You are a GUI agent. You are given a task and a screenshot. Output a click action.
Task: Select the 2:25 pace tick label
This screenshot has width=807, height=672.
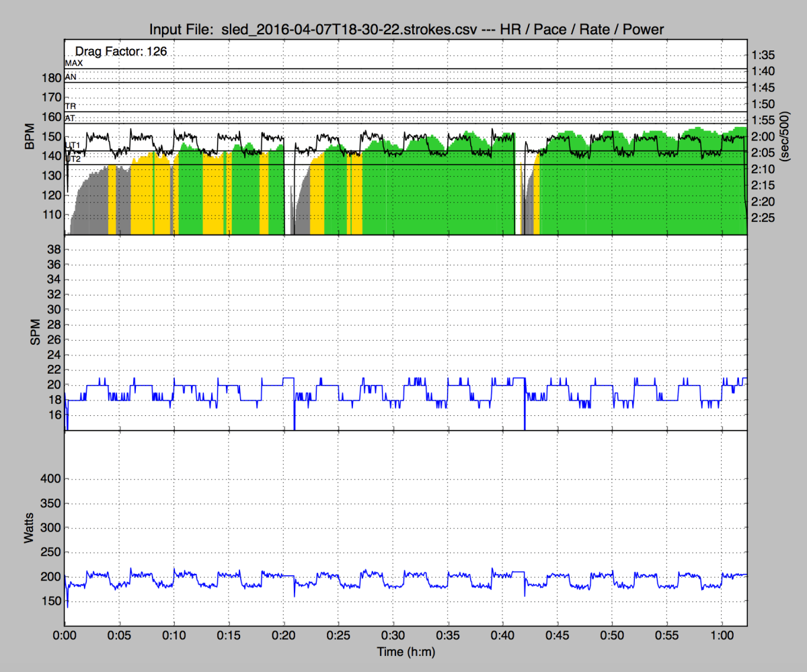[763, 218]
